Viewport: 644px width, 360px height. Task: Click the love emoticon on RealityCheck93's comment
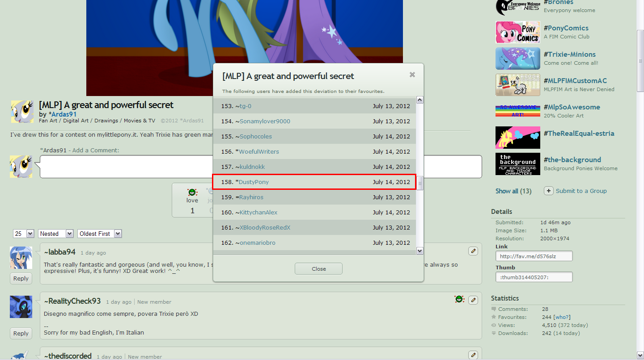point(459,299)
